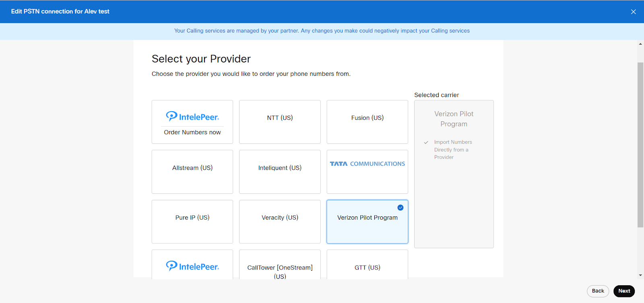Pick the Inteliquent (US) provider card
644x303 pixels.
(280, 172)
